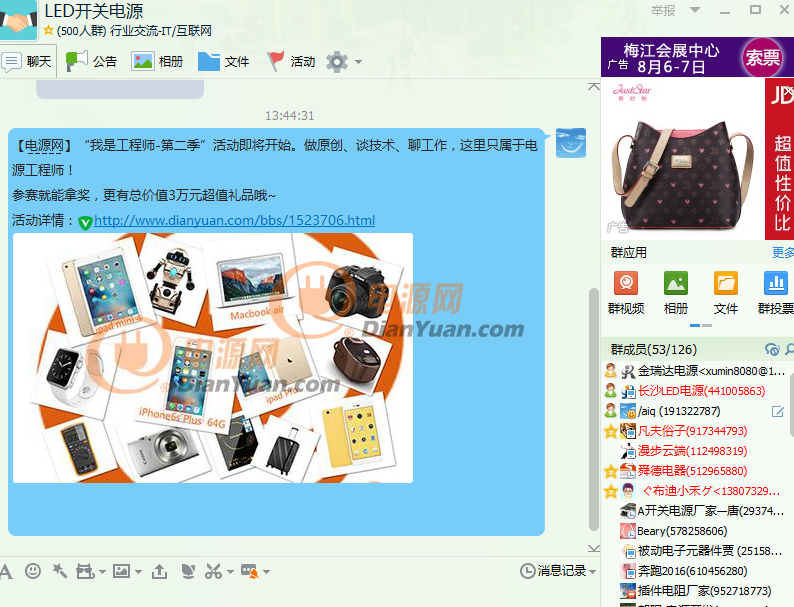
Task: Click the flower gift icon
Action: coord(188,572)
